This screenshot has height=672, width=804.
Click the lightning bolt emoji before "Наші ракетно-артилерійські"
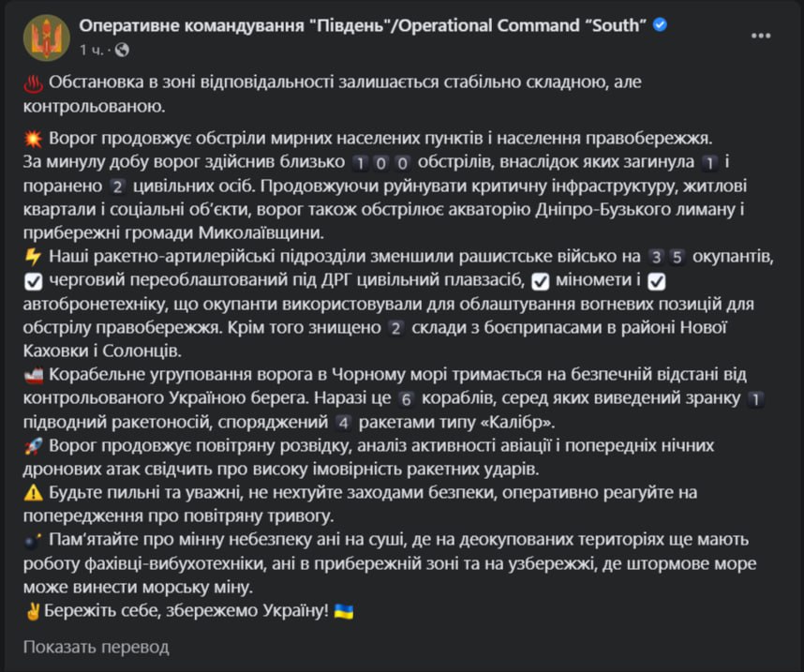click(32, 256)
